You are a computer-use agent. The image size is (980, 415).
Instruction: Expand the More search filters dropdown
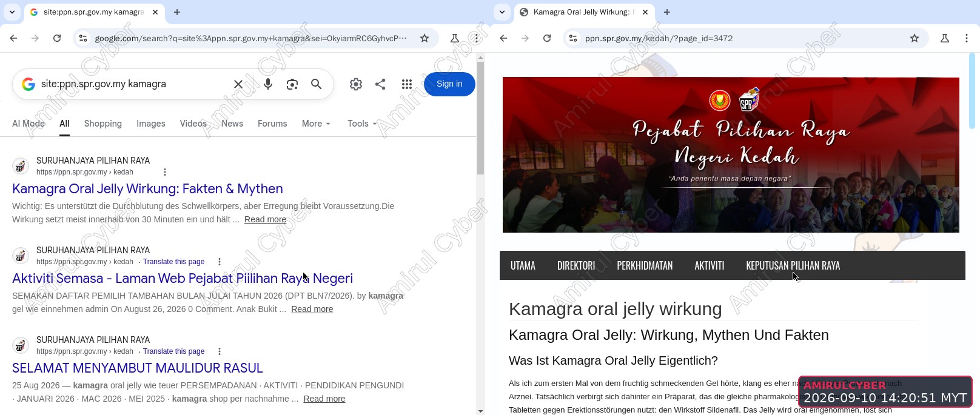click(316, 124)
